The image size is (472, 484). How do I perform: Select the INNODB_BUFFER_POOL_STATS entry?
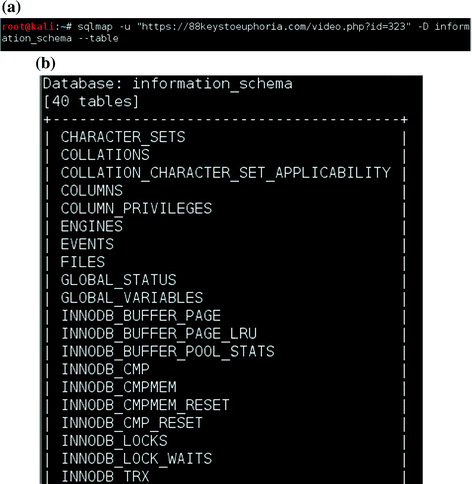pyautogui.click(x=168, y=351)
